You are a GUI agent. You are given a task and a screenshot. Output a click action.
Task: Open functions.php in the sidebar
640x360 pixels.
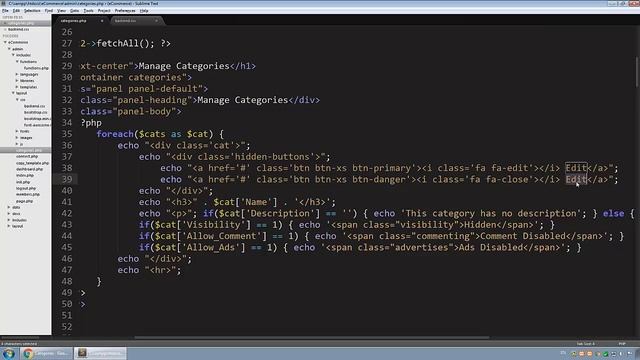[36, 68]
